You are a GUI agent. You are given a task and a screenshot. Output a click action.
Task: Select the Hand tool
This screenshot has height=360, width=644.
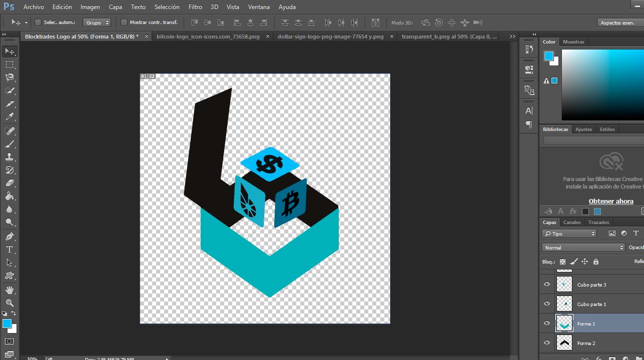(10, 289)
